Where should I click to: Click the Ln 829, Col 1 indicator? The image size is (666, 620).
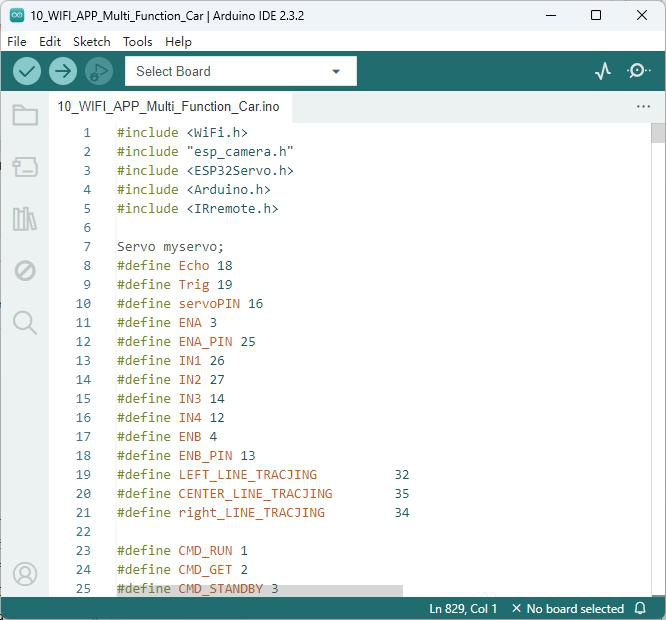[x=463, y=609]
